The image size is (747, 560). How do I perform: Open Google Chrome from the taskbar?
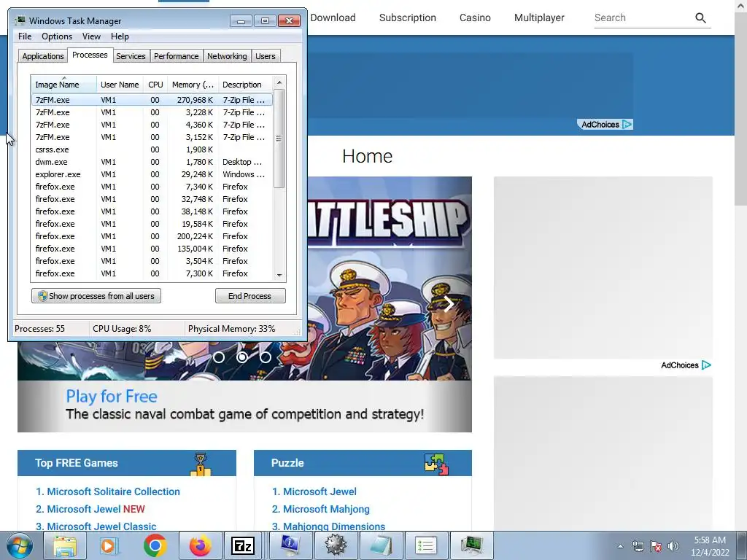pos(155,545)
